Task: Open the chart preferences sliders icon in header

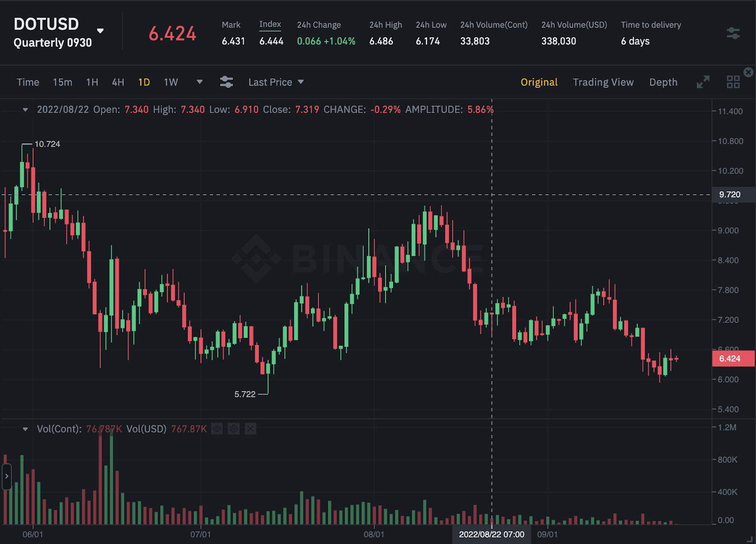Action: tap(733, 33)
